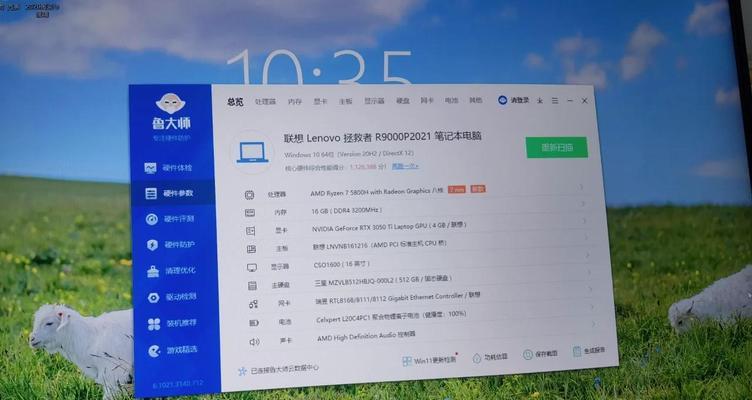Open Win11更新检测 at the bottom
752x400 pixels.
pos(429,360)
